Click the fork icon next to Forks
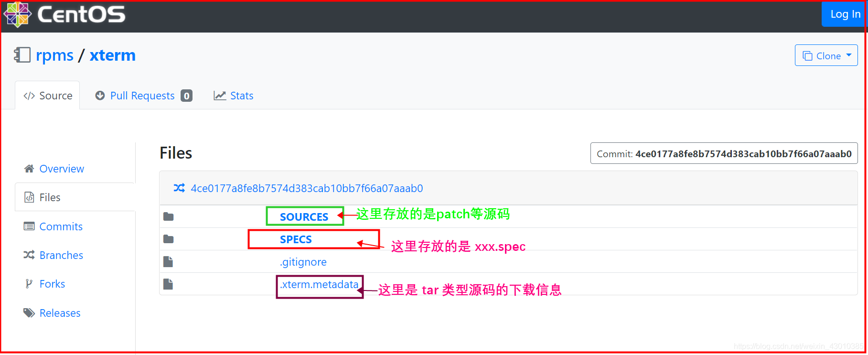 click(x=29, y=284)
